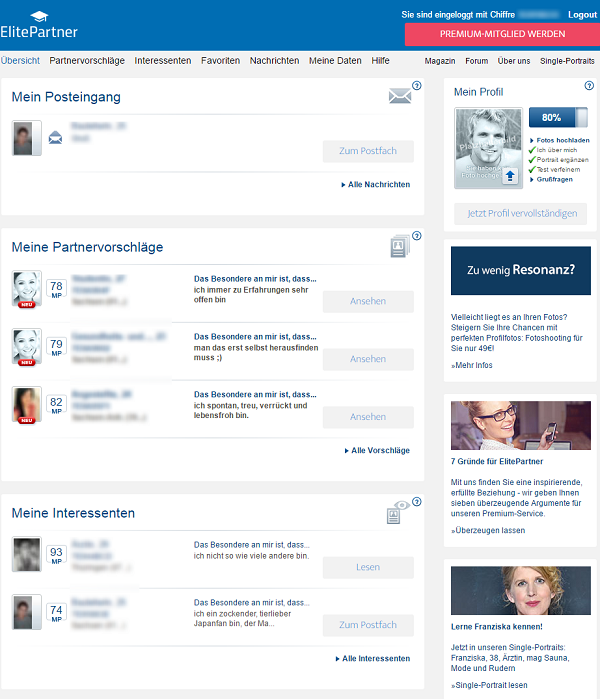This screenshot has width=600, height=699.
Task: Click the 93 MP matching points badge
Action: (57, 555)
